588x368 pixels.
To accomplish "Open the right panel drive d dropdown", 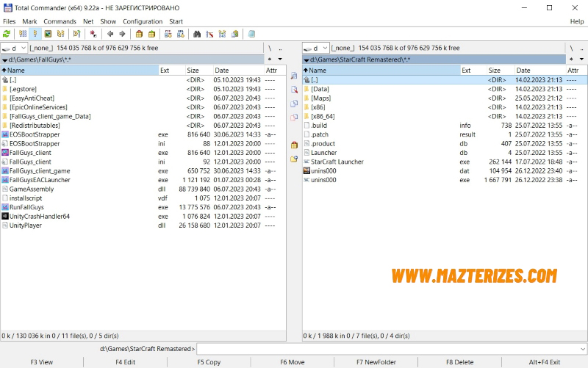I will (x=316, y=48).
